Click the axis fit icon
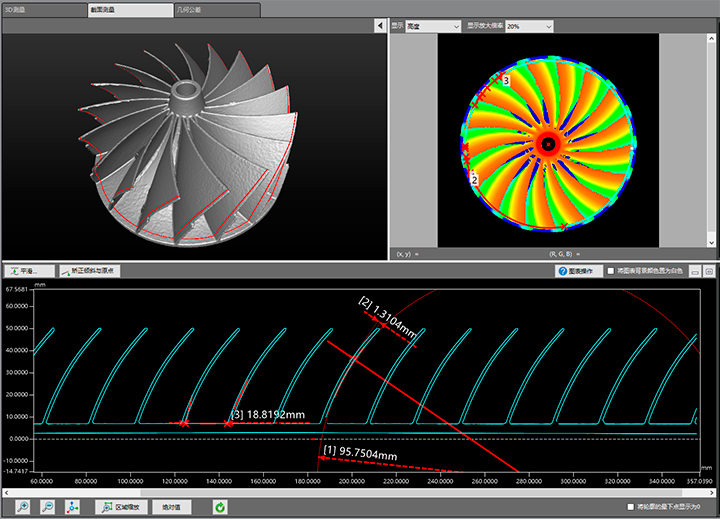Image resolution: width=720 pixels, height=519 pixels. [74, 507]
